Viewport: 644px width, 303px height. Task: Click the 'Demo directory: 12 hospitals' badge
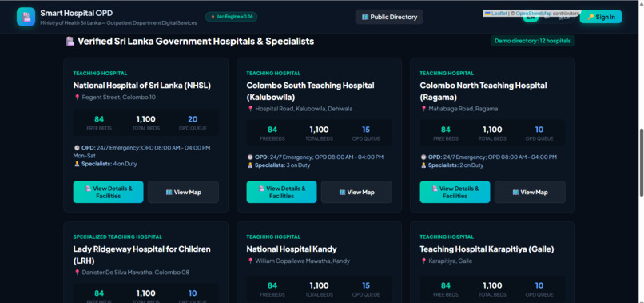click(532, 41)
